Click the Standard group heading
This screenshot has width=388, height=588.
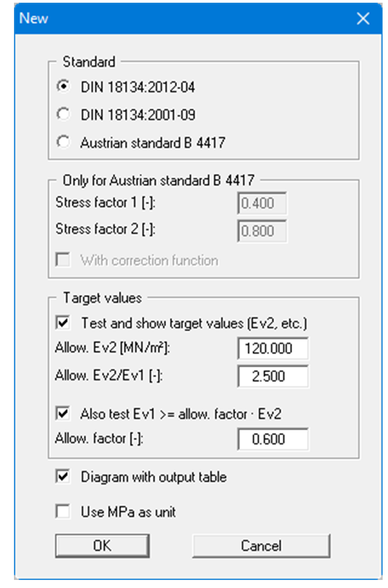[x=89, y=62]
